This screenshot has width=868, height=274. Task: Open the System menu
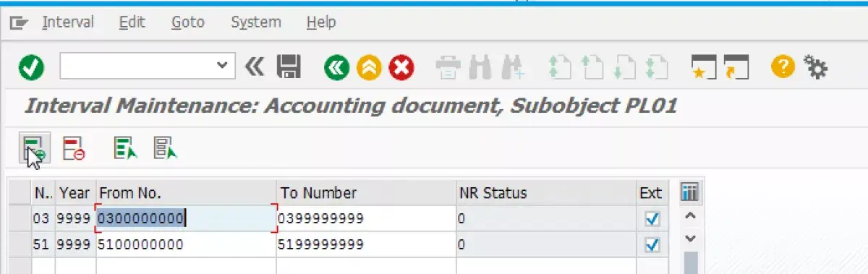[256, 22]
